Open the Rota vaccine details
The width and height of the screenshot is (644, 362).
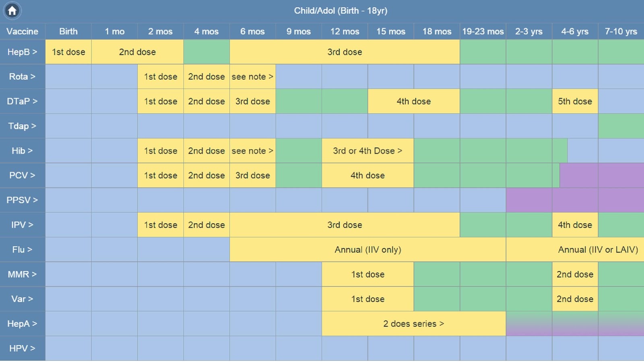(x=22, y=76)
